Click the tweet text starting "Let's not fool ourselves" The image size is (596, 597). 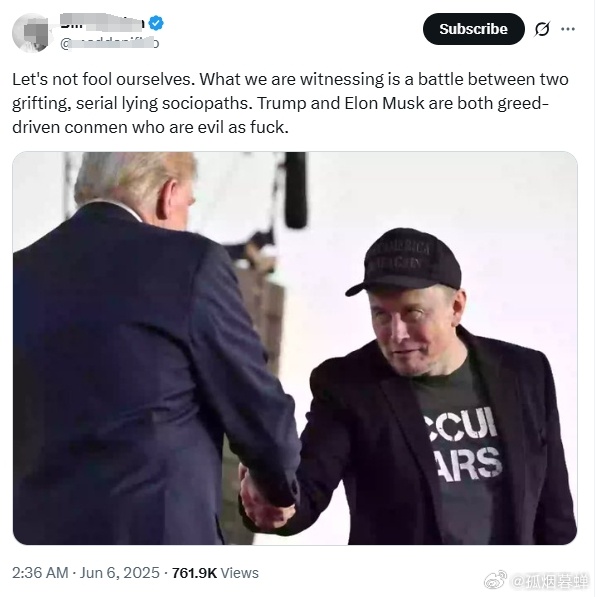coord(290,103)
